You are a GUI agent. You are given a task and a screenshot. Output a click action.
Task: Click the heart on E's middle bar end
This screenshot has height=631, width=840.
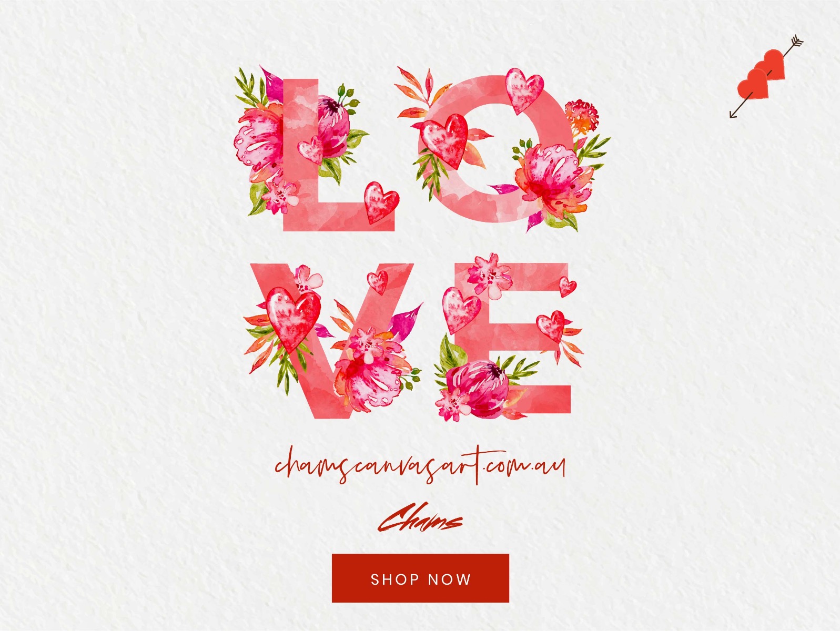[551, 326]
